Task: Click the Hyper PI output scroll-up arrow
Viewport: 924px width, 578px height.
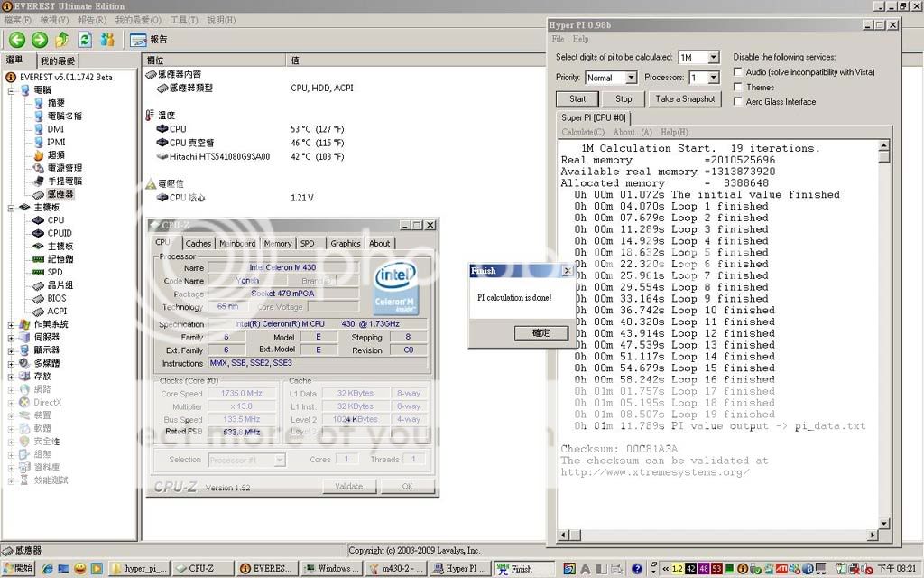Action: point(884,145)
